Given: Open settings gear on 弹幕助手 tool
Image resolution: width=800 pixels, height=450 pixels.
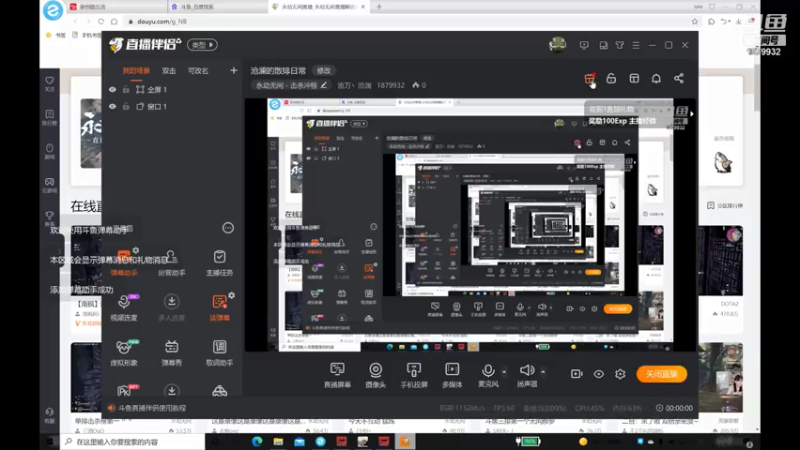Looking at the screenshot, I should pyautogui.click(x=136, y=251).
